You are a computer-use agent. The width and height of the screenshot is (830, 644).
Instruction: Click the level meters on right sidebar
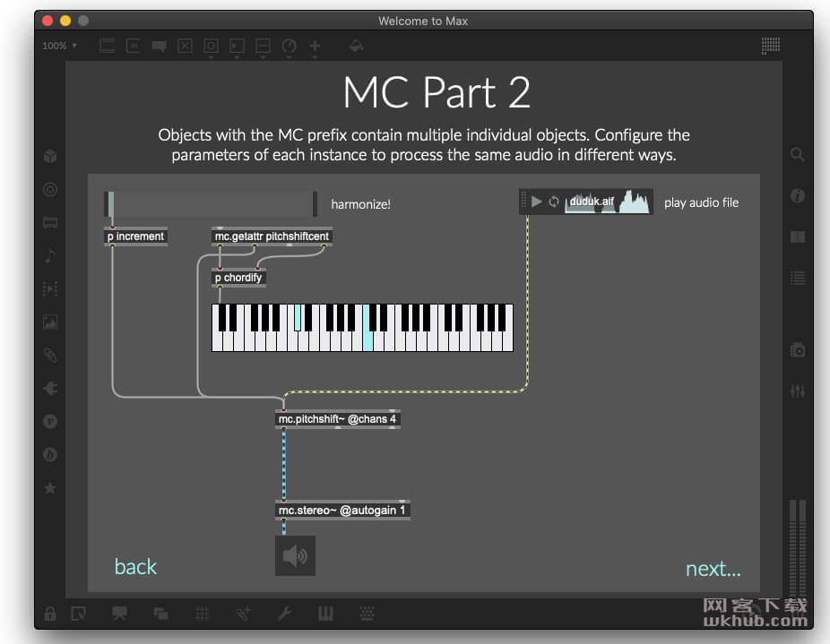tap(797, 547)
